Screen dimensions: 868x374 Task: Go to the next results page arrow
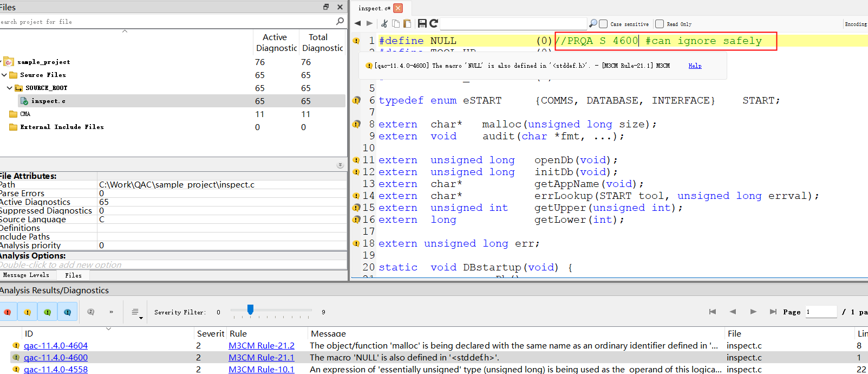tap(753, 312)
